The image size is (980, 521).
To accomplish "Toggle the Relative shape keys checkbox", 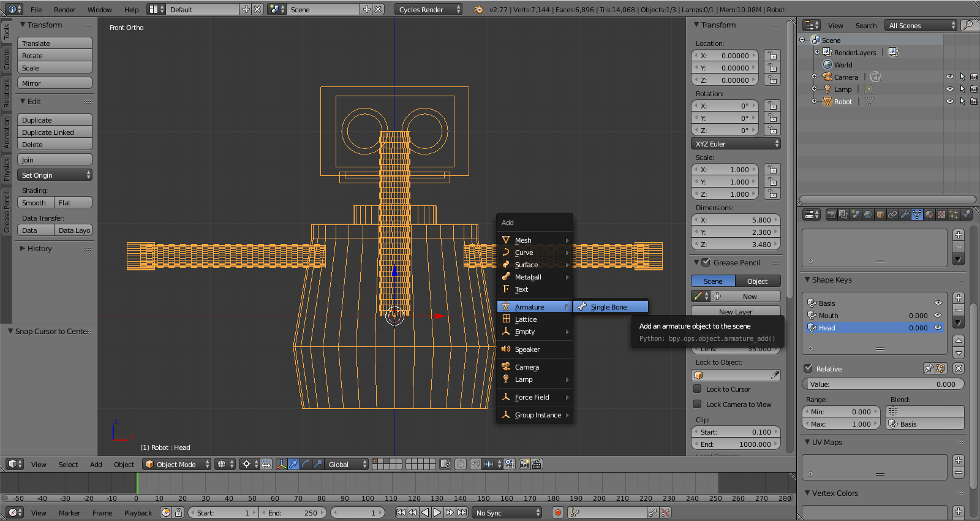I will coord(809,368).
